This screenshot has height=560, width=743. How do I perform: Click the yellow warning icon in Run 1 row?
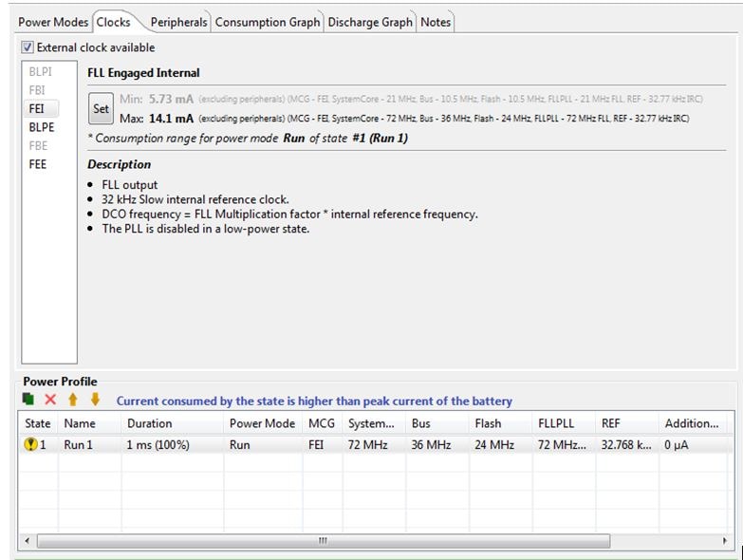coord(31,444)
